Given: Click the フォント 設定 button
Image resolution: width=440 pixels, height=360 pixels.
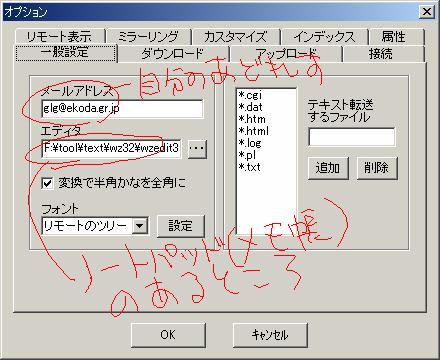Looking at the screenshot, I should coord(181,226).
